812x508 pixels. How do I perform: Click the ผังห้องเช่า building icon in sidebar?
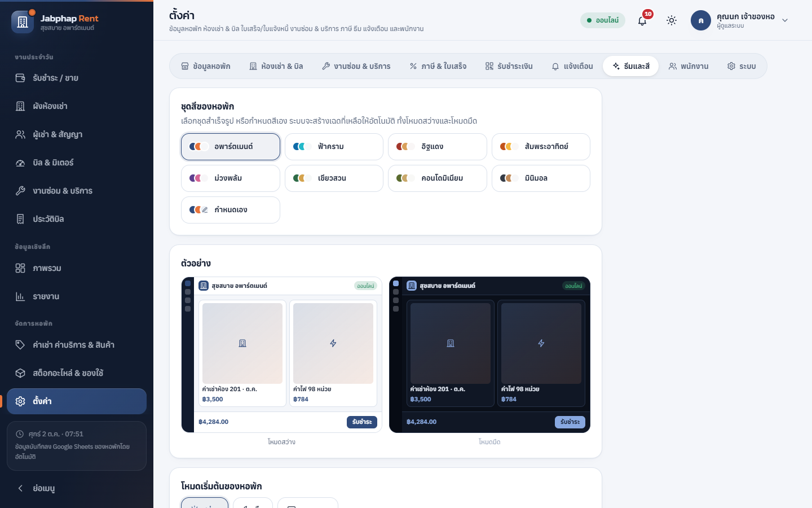pyautogui.click(x=20, y=106)
